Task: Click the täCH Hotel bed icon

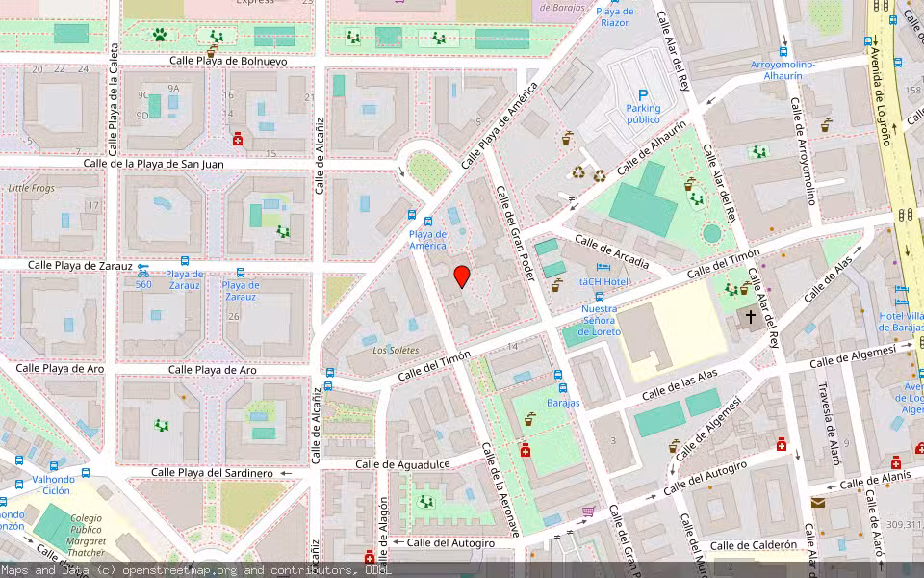Action: (602, 267)
